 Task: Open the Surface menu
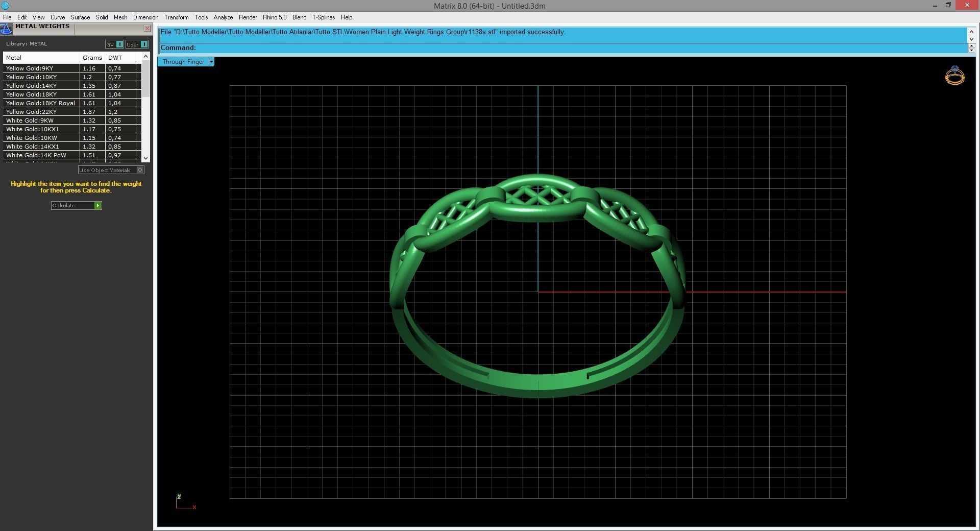[80, 17]
